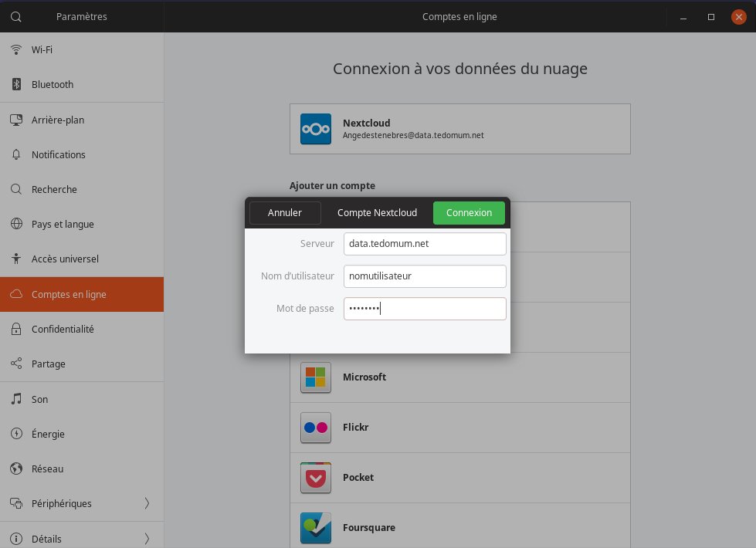Click in the Mot de passe field
Screen dimensions: 756x548
click(425, 309)
